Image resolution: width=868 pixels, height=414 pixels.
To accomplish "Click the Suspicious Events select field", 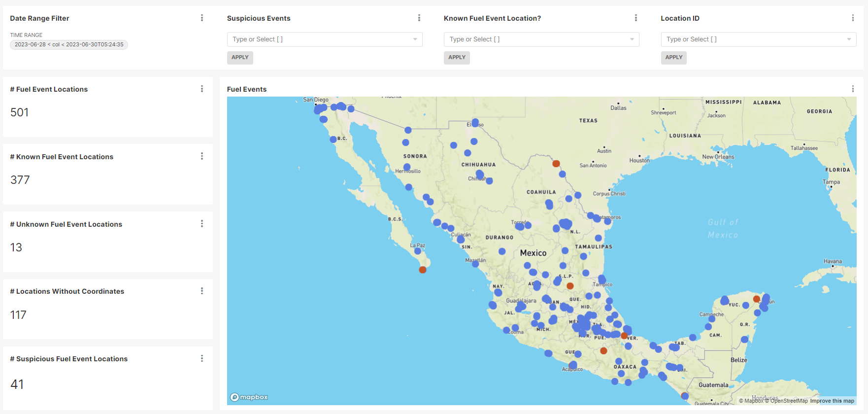I will pyautogui.click(x=325, y=39).
